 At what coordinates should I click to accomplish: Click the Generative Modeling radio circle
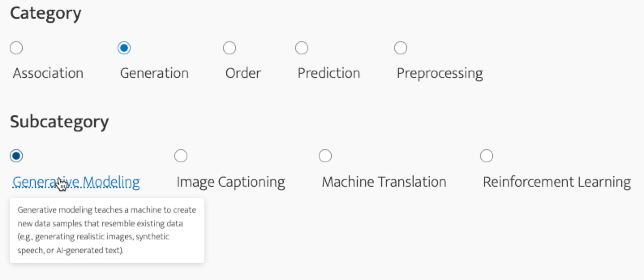[x=16, y=156]
